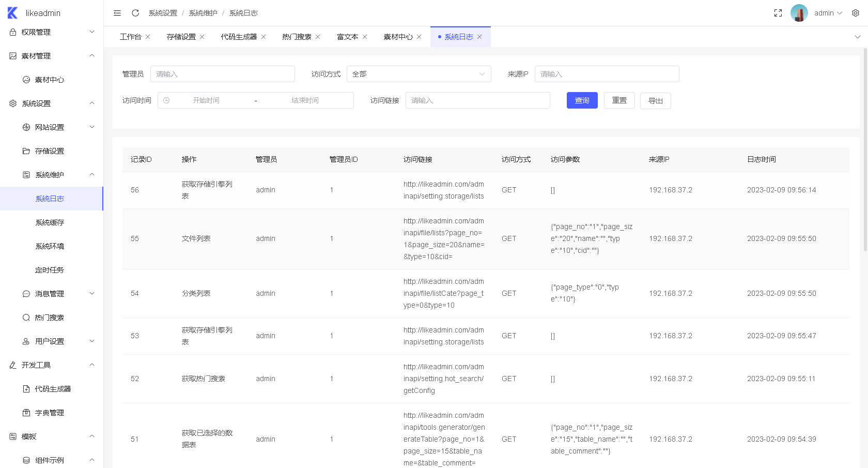
Task: Click the 重置 button
Action: pos(619,100)
